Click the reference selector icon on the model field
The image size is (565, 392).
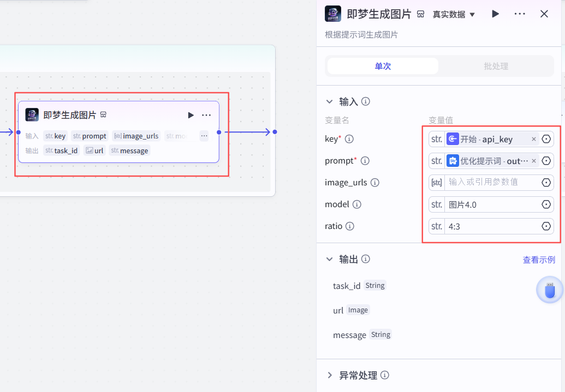[x=546, y=204]
